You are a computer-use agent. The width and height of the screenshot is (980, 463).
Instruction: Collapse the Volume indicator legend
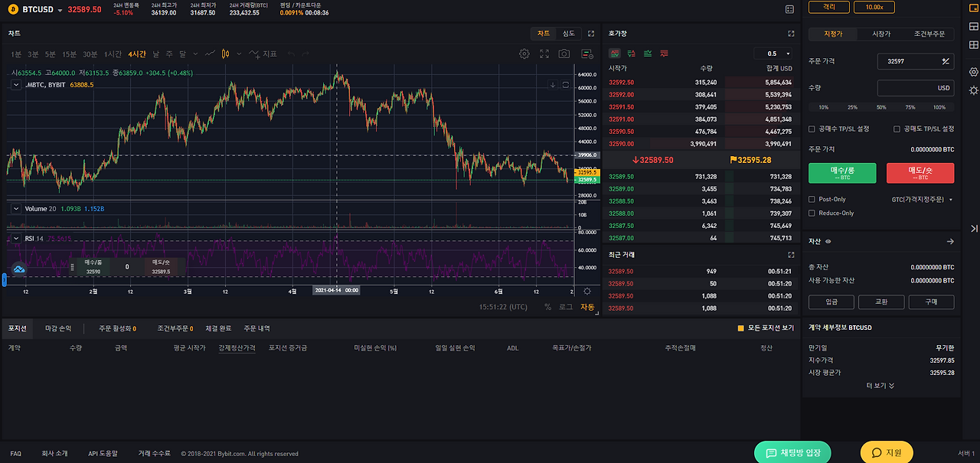point(16,208)
